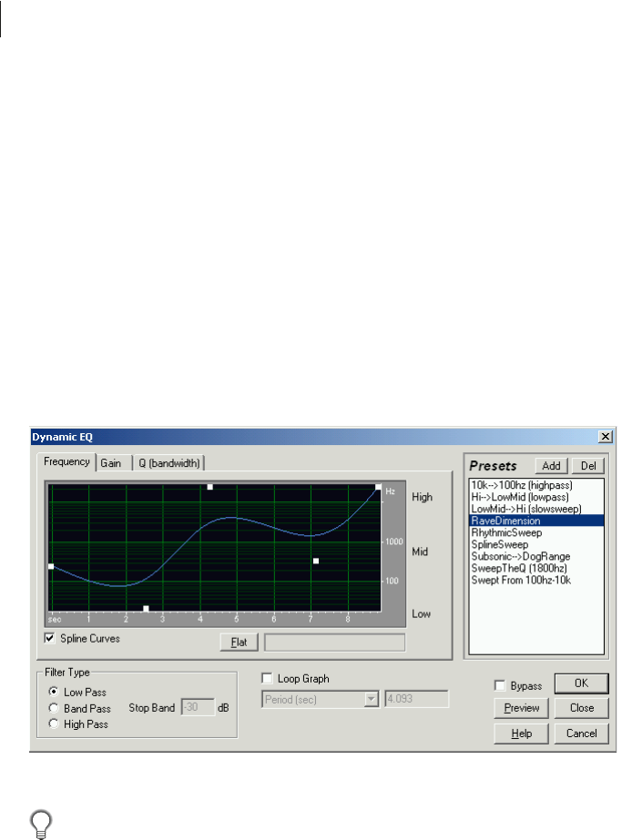Open the Period (sec) dropdown
The height and width of the screenshot is (840, 632).
click(x=371, y=699)
